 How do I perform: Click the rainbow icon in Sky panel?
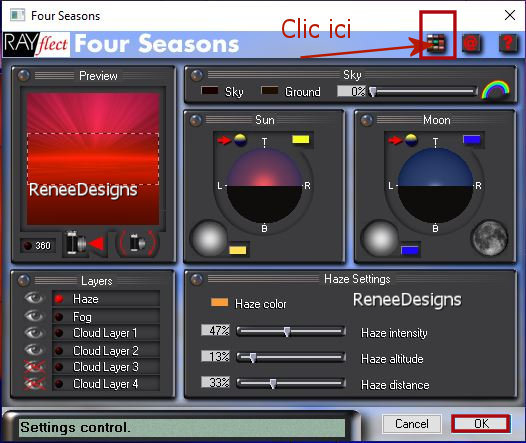(495, 89)
